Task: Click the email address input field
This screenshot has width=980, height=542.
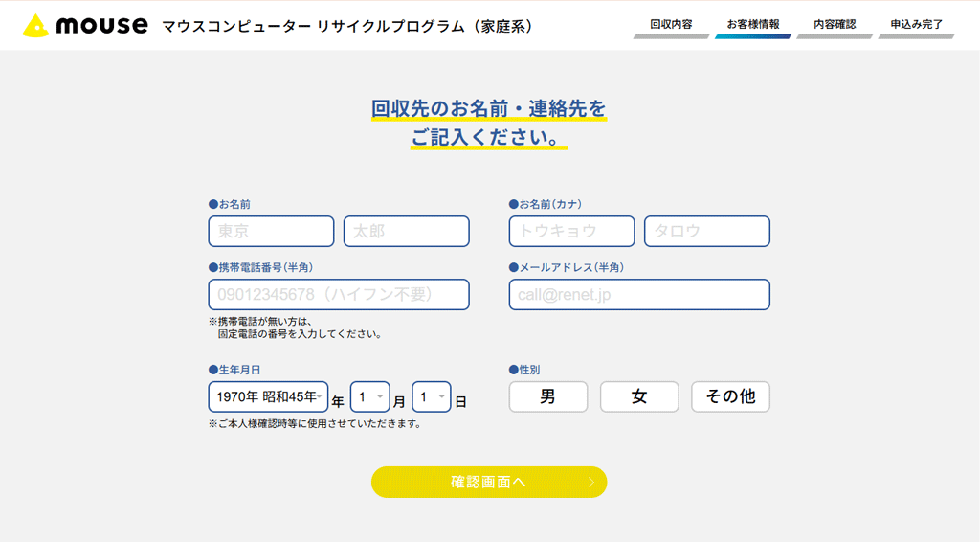Action: [639, 295]
